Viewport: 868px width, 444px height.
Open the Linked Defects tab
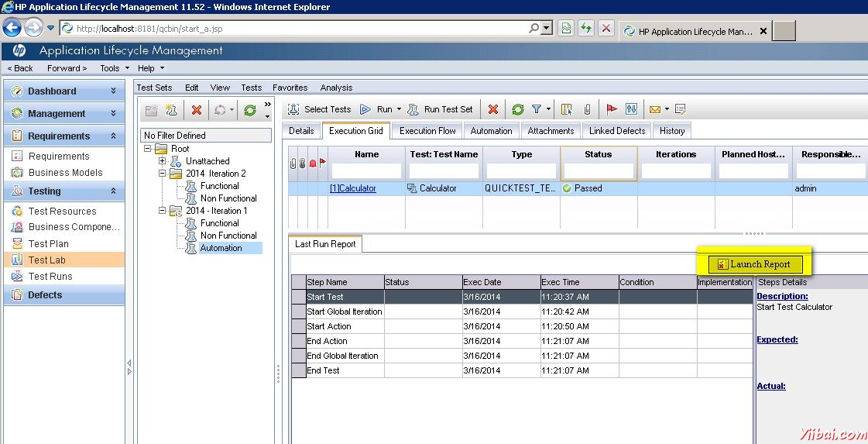(x=616, y=131)
